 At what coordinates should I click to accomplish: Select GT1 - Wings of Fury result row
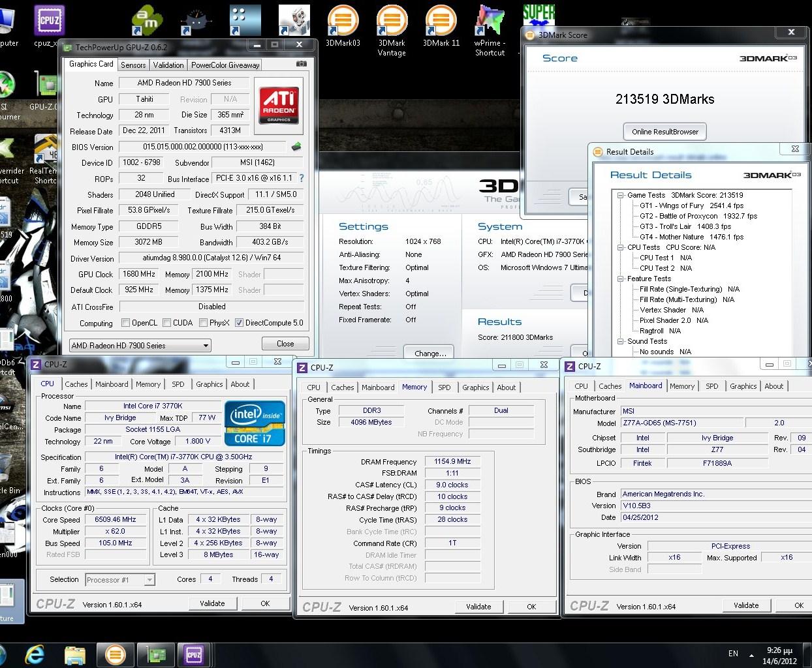pos(691,205)
